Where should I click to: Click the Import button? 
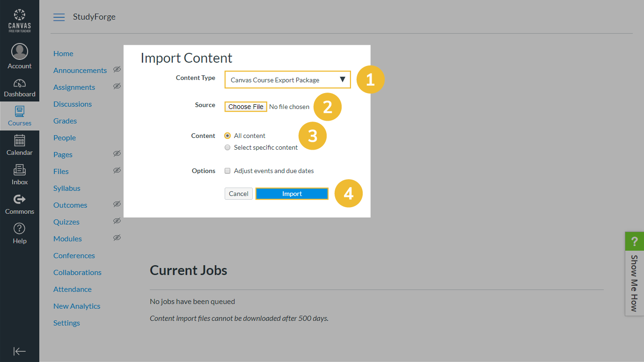point(292,193)
